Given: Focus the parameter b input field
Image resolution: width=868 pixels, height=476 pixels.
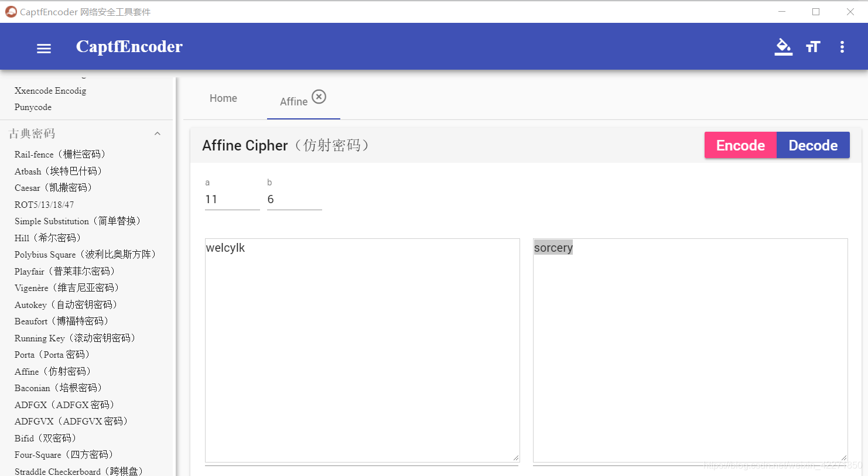Looking at the screenshot, I should [x=294, y=200].
